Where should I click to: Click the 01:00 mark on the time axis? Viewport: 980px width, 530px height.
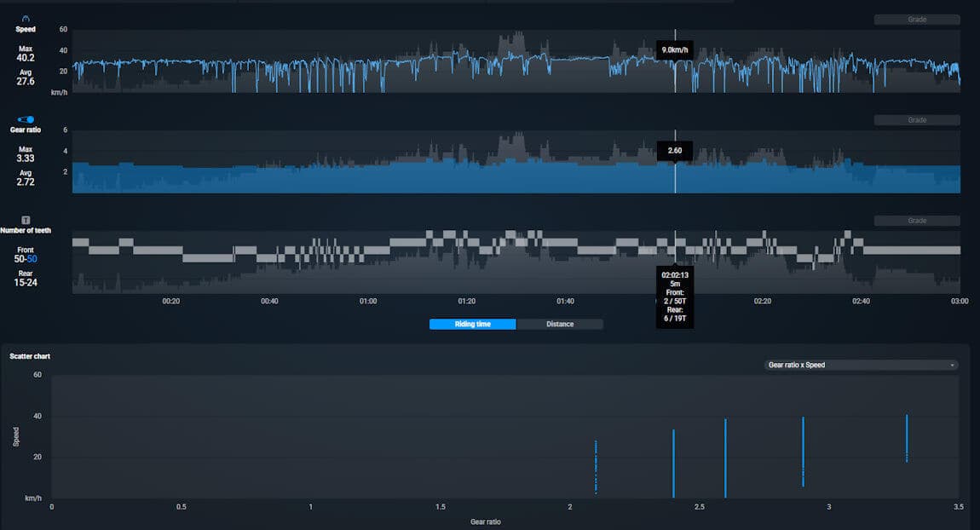(x=368, y=302)
